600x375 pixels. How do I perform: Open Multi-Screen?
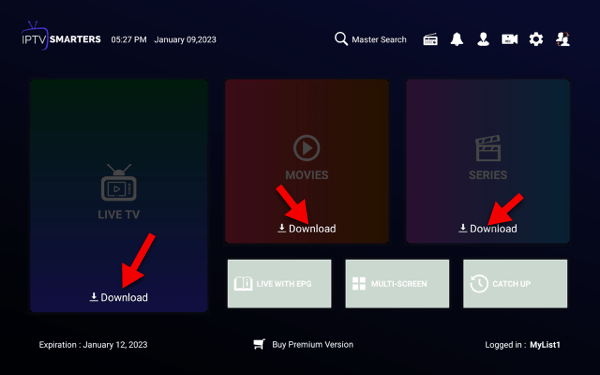[397, 284]
